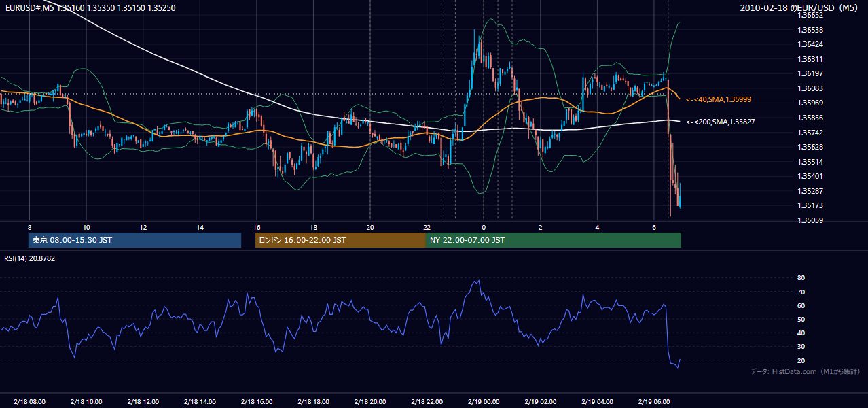Click price axis value 1.35514
The height and width of the screenshot is (408, 868).
[810, 162]
